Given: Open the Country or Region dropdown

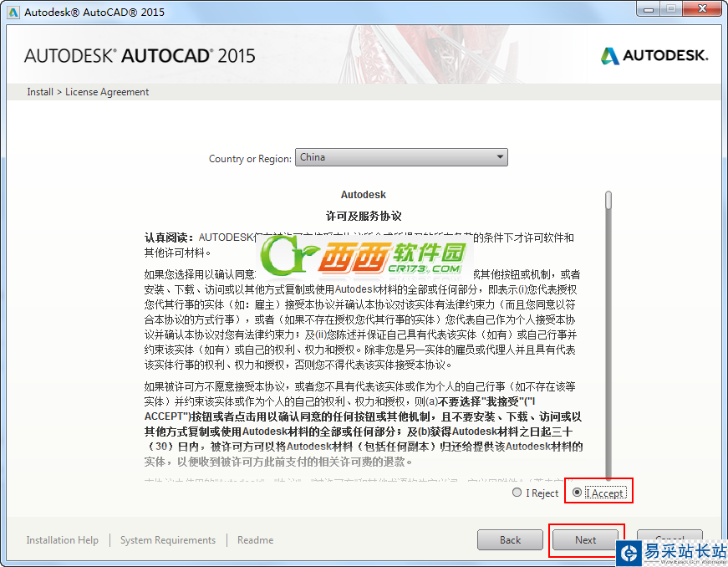Looking at the screenshot, I should pyautogui.click(x=401, y=157).
